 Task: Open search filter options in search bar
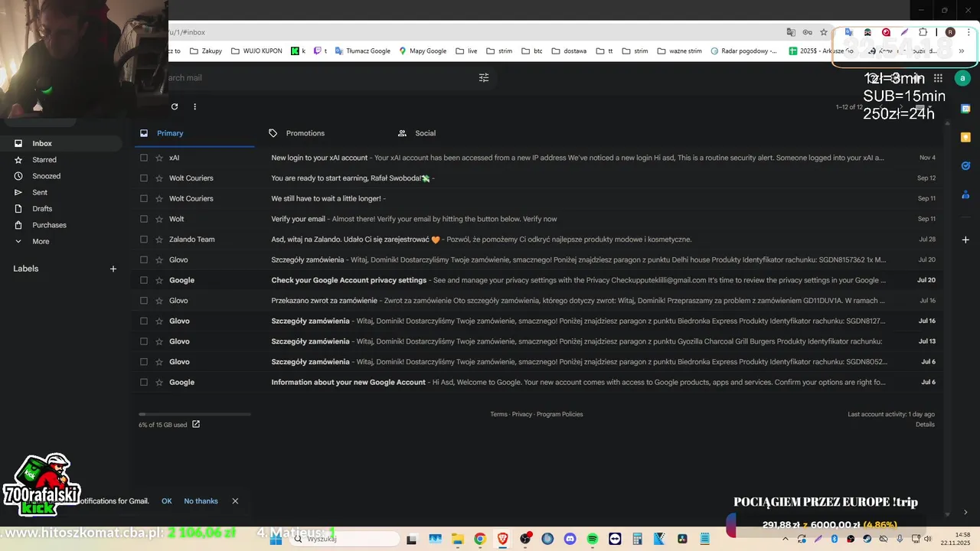pyautogui.click(x=484, y=77)
